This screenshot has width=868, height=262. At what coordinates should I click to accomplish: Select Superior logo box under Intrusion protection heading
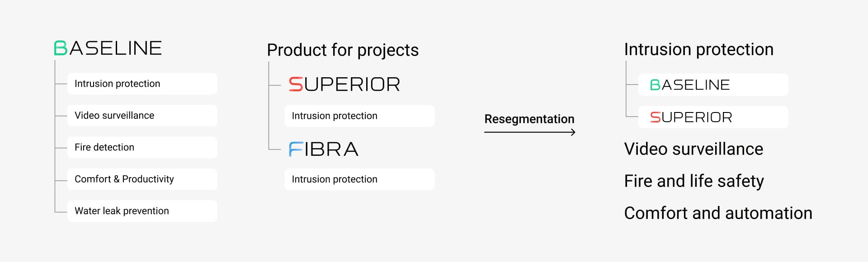pos(713,117)
